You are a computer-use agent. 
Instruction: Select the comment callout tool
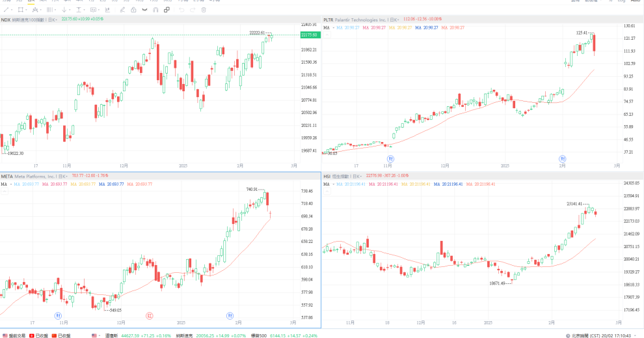click(93, 10)
